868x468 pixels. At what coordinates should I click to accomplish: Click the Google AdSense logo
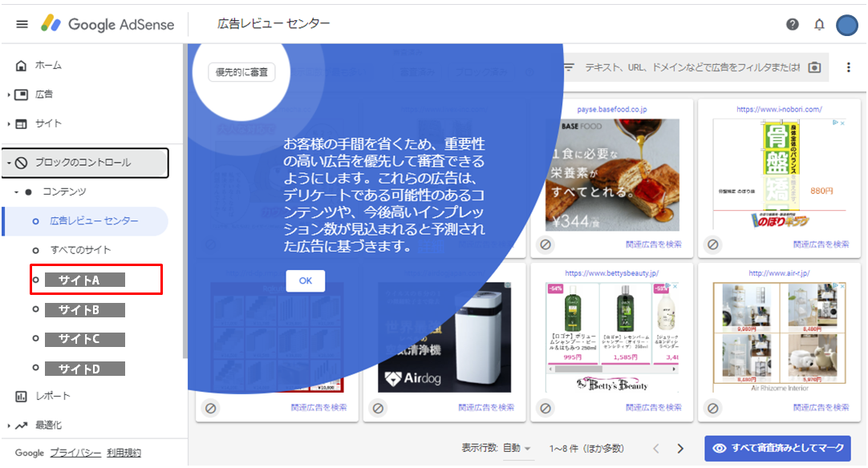(x=108, y=24)
